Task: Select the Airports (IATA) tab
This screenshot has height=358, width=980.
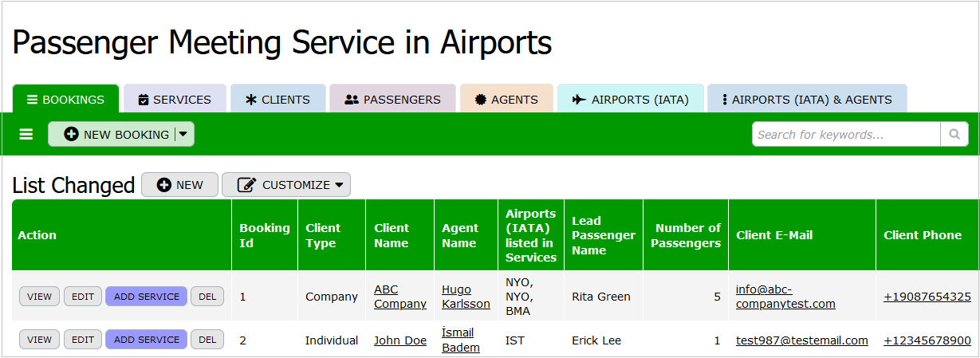Action: click(630, 100)
